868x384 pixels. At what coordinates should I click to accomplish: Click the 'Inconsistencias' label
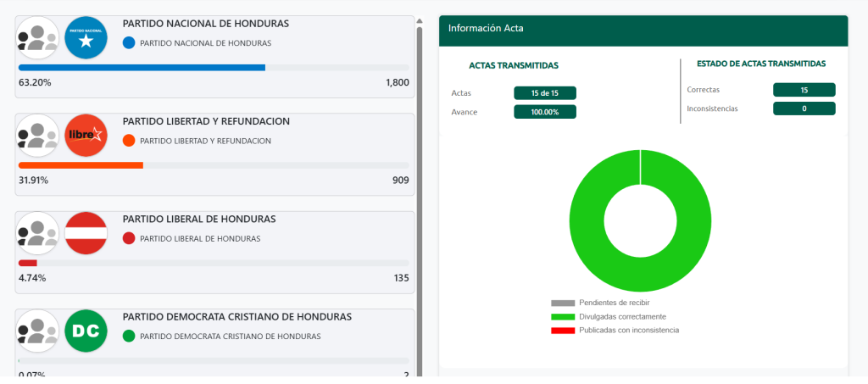coord(712,109)
